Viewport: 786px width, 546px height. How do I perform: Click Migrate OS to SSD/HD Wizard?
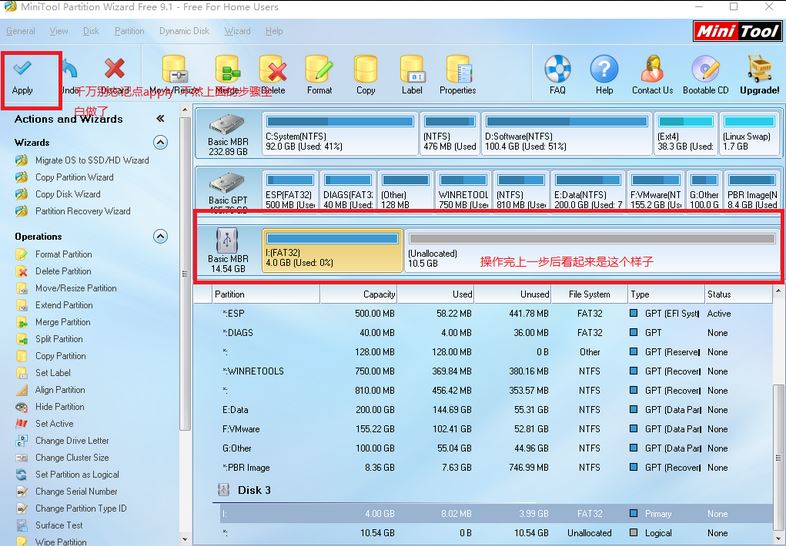(x=92, y=160)
